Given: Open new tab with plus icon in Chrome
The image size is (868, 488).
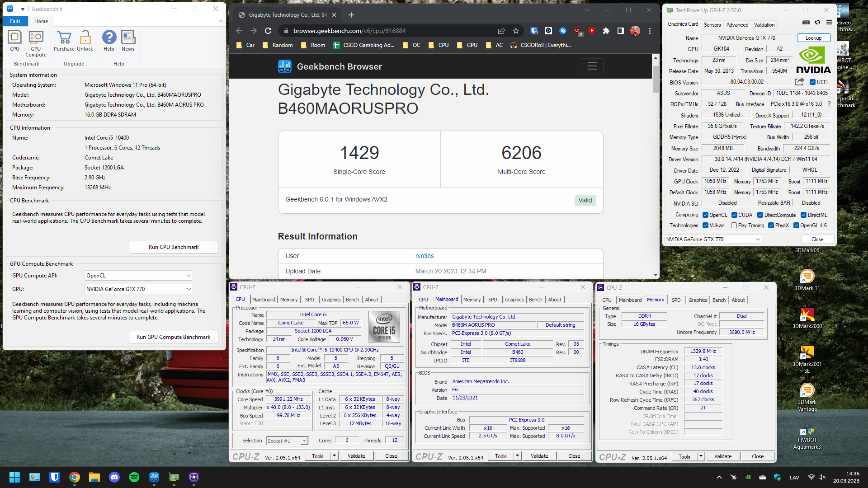Looking at the screenshot, I should click(351, 15).
